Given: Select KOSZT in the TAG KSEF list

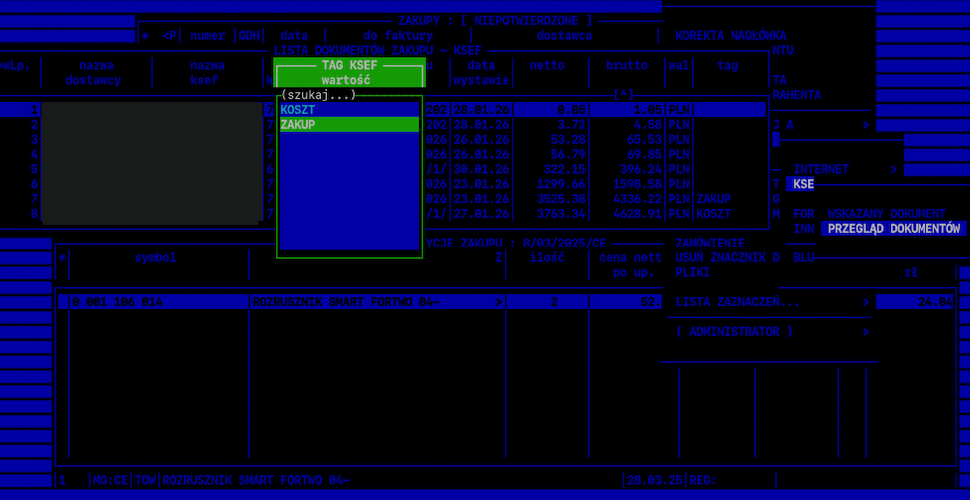Looking at the screenshot, I should click(x=348, y=110).
